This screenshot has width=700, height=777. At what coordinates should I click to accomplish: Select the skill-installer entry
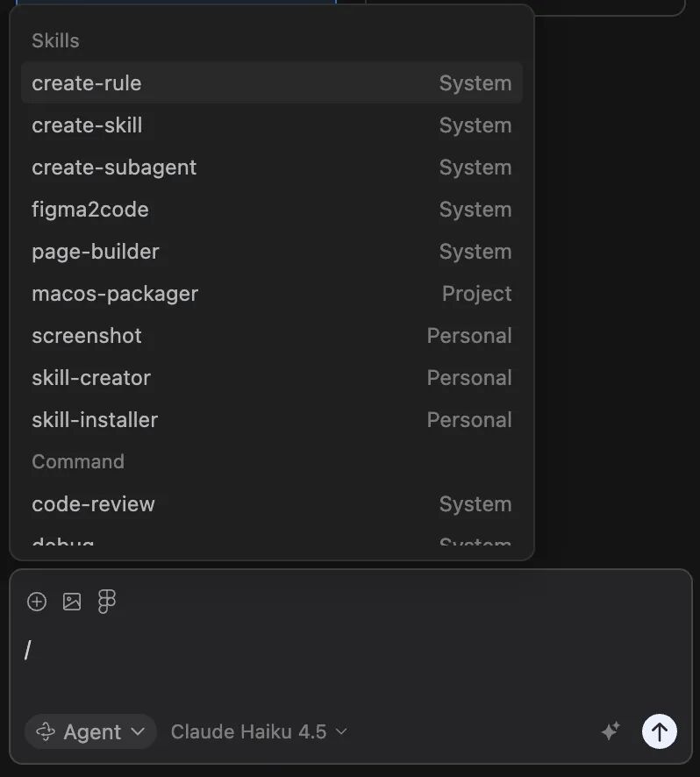pyautogui.click(x=272, y=420)
